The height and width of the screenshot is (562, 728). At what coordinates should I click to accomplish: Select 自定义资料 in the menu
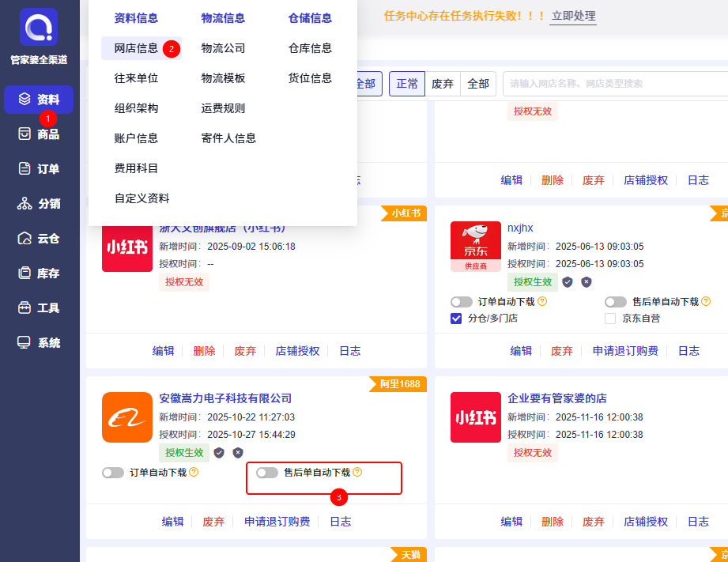pyautogui.click(x=141, y=198)
